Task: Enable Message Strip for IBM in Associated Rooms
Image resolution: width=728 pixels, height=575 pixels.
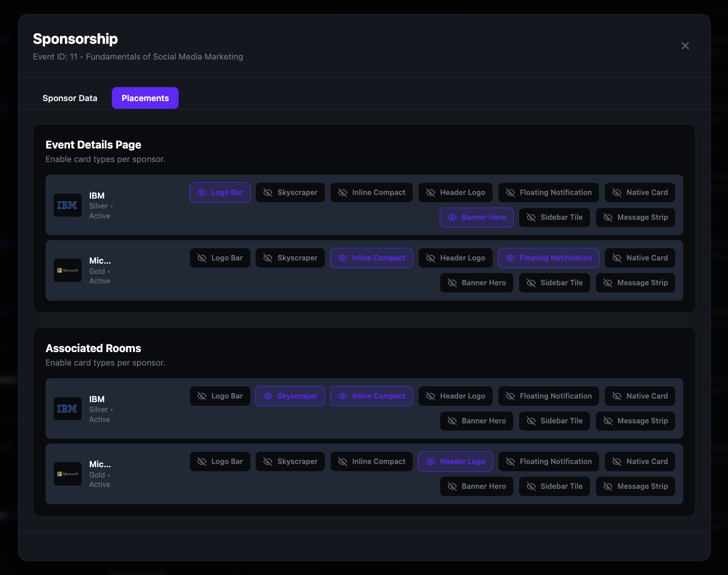Action: [636, 421]
